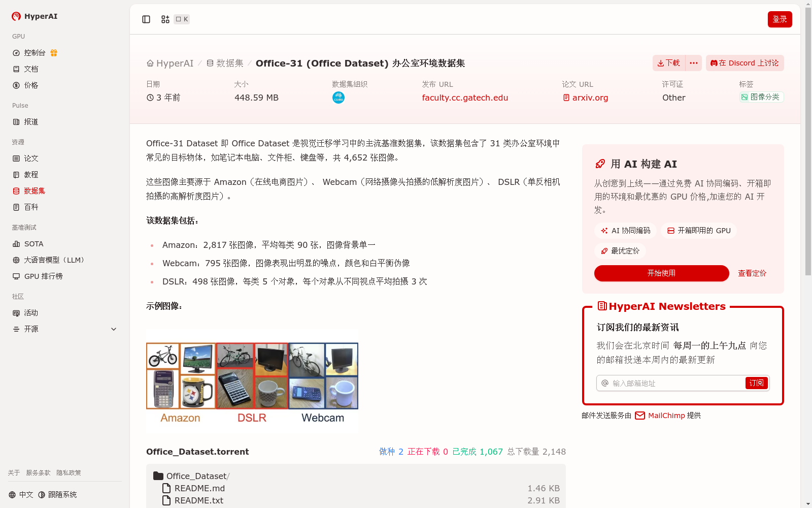Click the 关于 footer link

pos(14,473)
